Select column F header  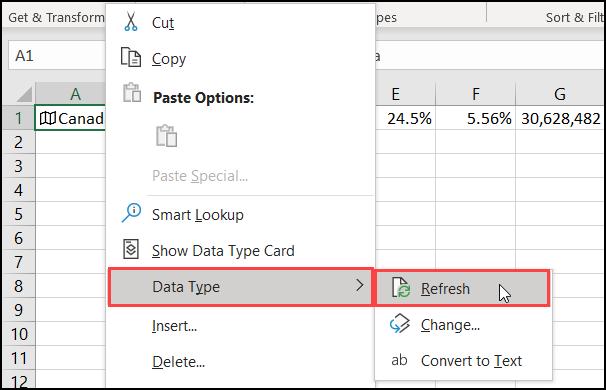click(x=475, y=94)
